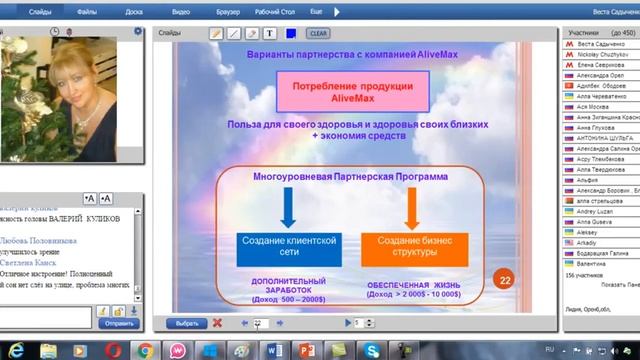Click the autoplay interval field
The height and width of the screenshot is (360, 640).
pos(358,323)
